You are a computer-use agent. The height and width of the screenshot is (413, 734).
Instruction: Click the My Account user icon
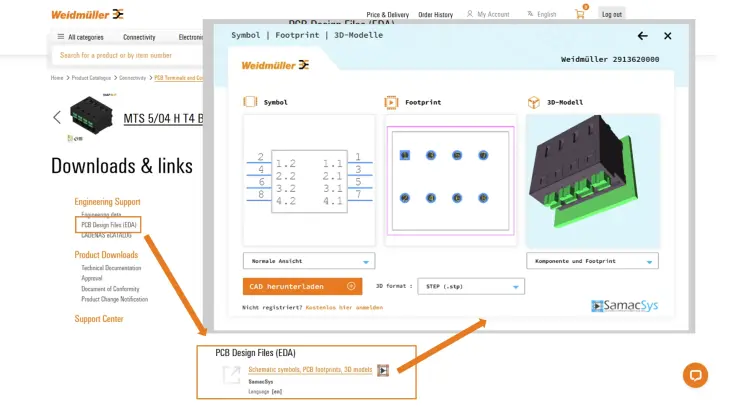click(x=469, y=15)
